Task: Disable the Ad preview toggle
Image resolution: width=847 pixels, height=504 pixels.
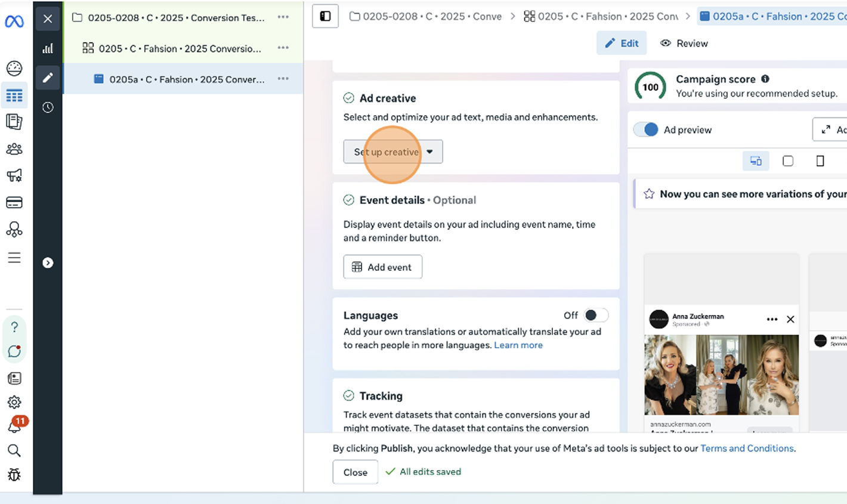Action: coord(646,129)
